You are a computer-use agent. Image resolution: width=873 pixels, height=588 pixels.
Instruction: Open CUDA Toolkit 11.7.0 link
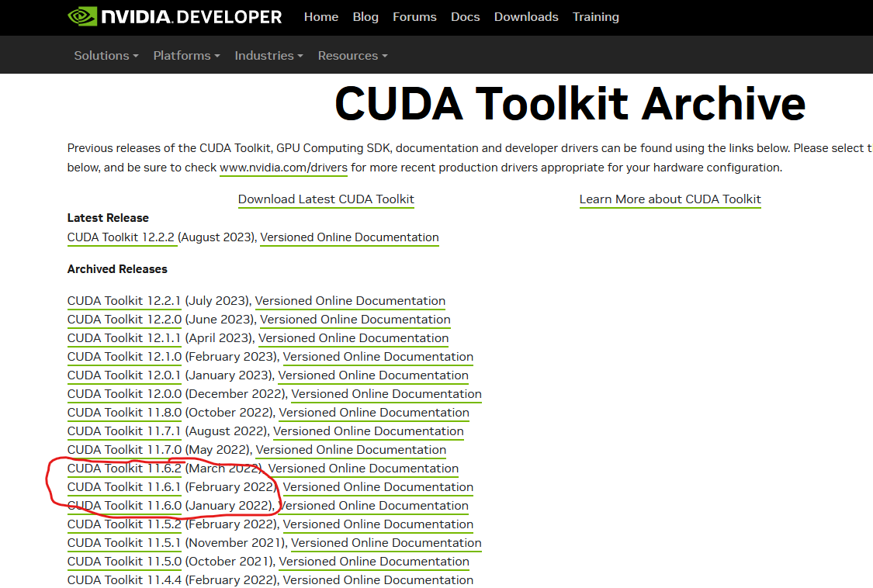(x=124, y=450)
